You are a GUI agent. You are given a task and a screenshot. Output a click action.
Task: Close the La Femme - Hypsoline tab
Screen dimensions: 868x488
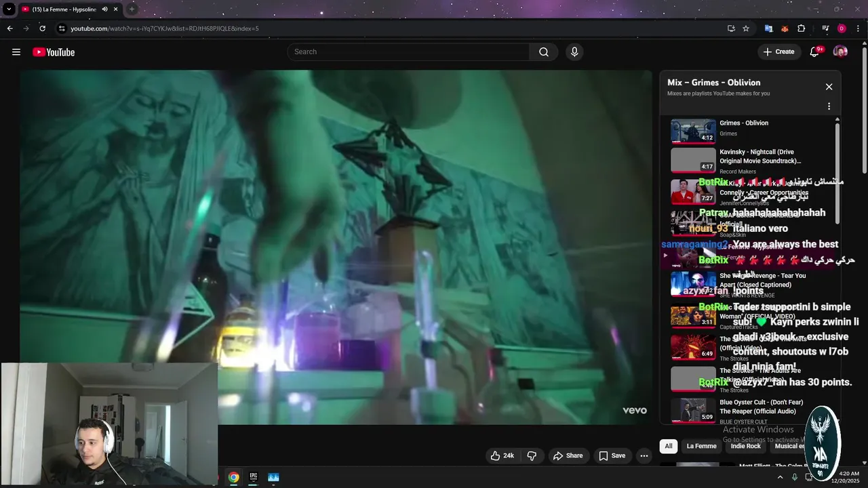[x=116, y=9]
